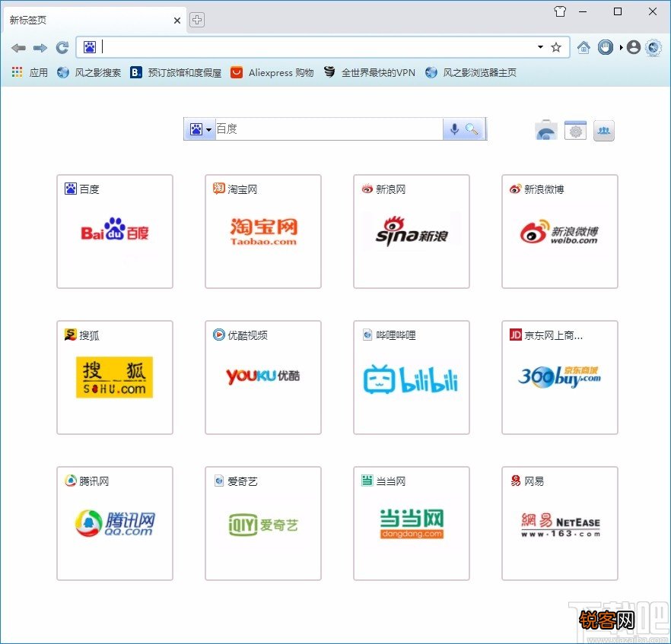Open the home page icon
Image resolution: width=671 pixels, height=644 pixels.
pyautogui.click(x=584, y=47)
